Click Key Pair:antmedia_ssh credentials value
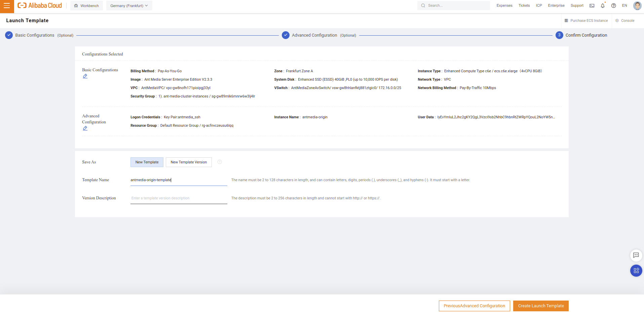 pos(182,117)
